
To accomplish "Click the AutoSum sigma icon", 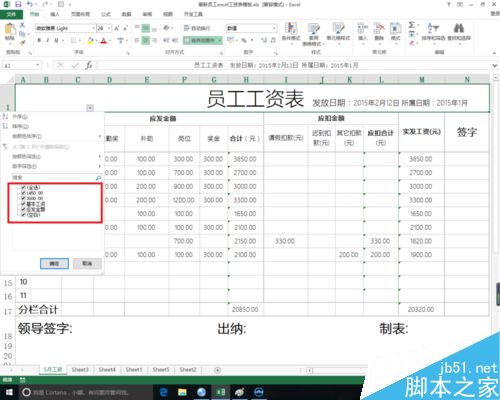I will pos(412,25).
